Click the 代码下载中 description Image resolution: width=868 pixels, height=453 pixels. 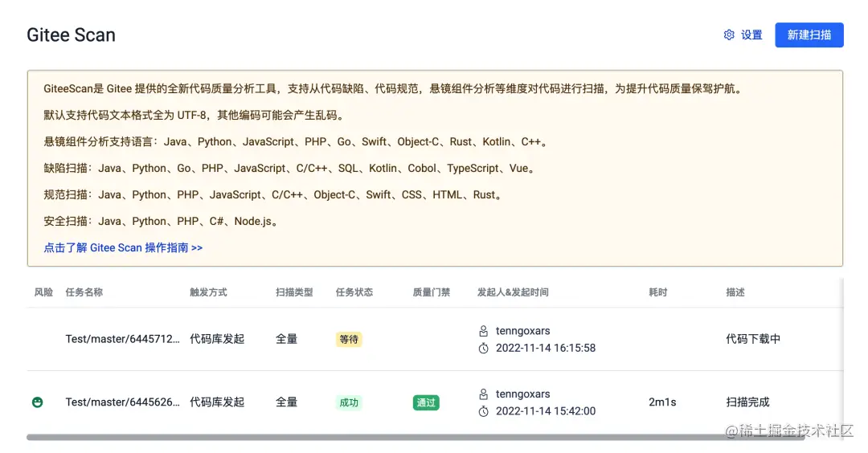tap(753, 339)
